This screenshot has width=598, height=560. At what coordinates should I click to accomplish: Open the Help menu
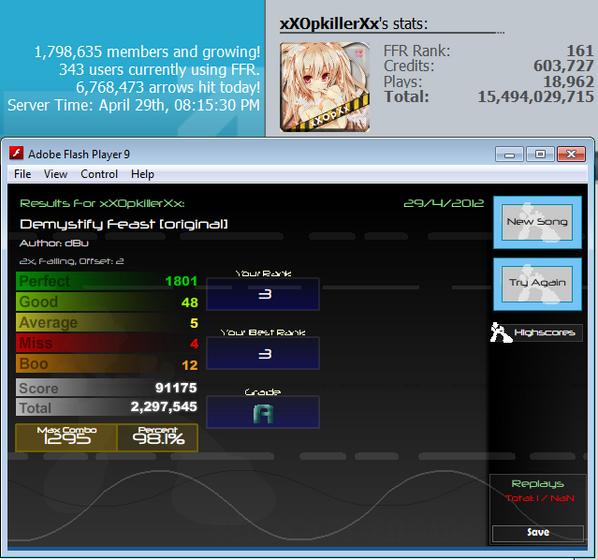pos(142,174)
